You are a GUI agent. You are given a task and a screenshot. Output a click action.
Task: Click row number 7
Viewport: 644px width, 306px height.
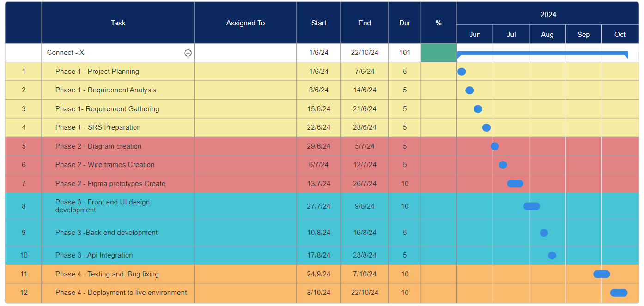(24, 184)
